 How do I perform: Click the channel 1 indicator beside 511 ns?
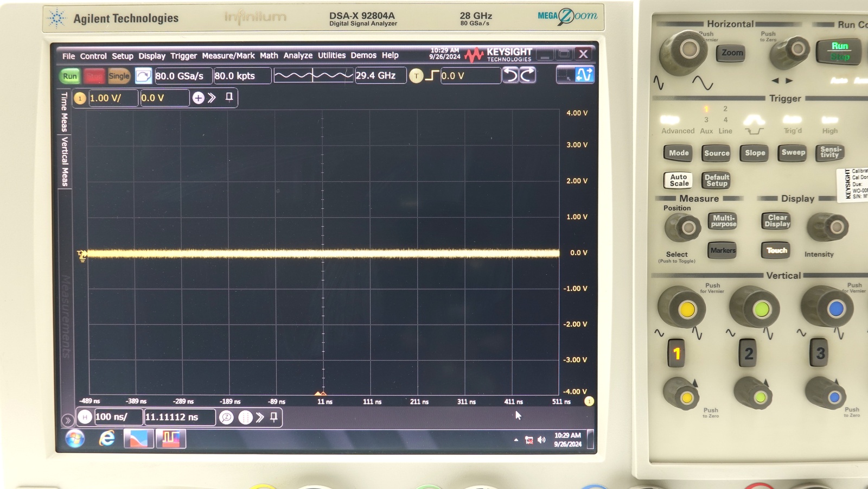589,402
